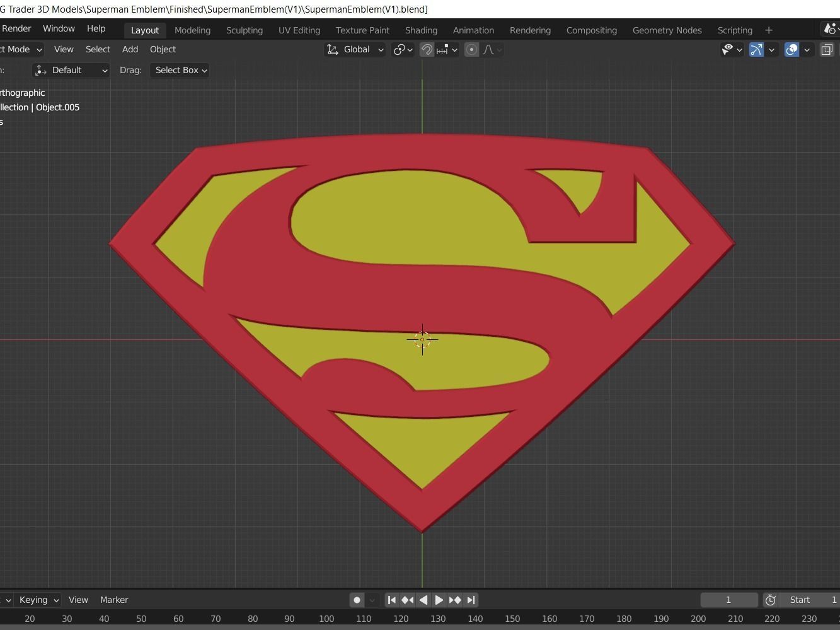Open the timeline Keying dropdown

pos(38,600)
